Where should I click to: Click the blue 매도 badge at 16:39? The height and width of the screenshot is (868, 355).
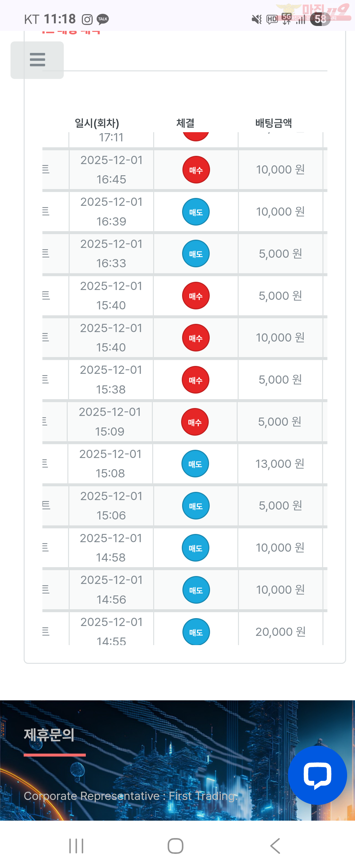click(196, 212)
